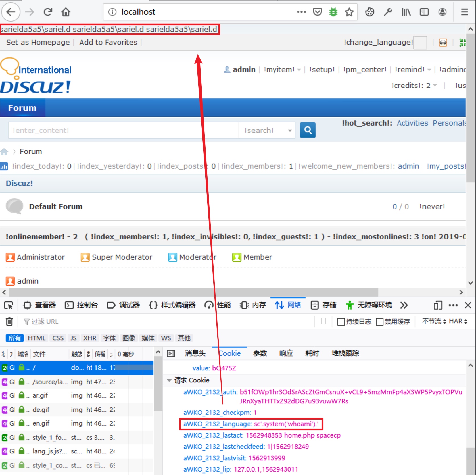Open the Pocket save icon

coord(317,12)
